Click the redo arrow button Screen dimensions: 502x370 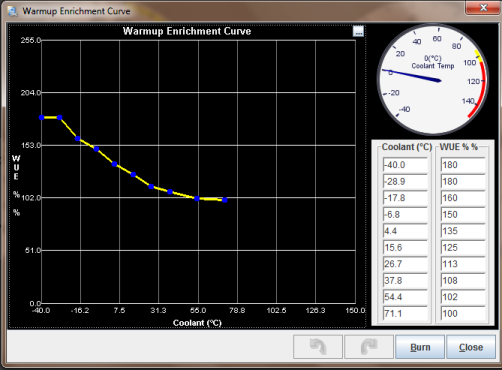coord(369,347)
